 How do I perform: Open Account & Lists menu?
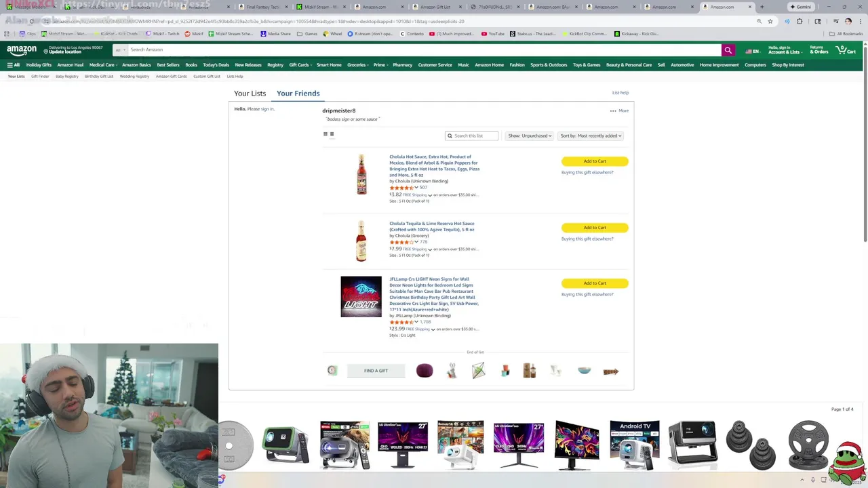(784, 49)
